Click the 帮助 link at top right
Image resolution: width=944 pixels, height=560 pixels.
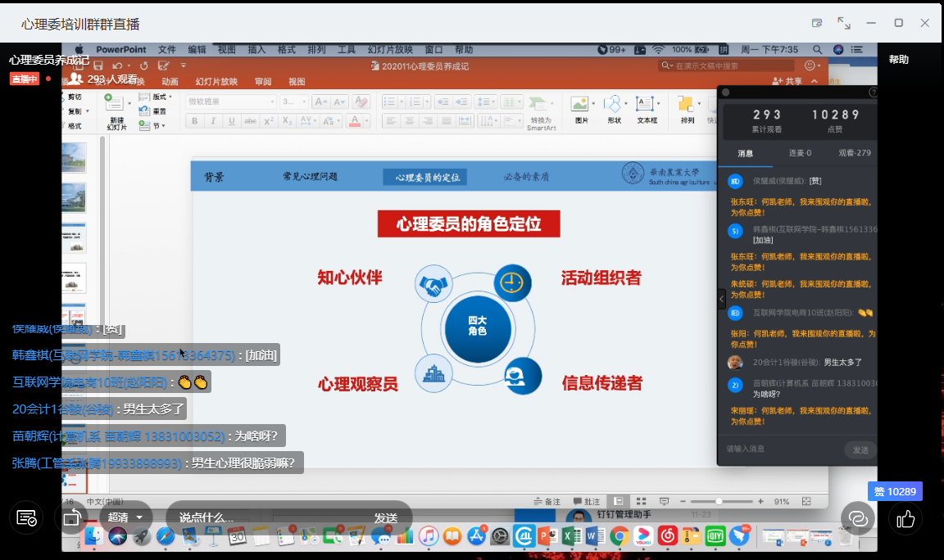click(x=898, y=60)
